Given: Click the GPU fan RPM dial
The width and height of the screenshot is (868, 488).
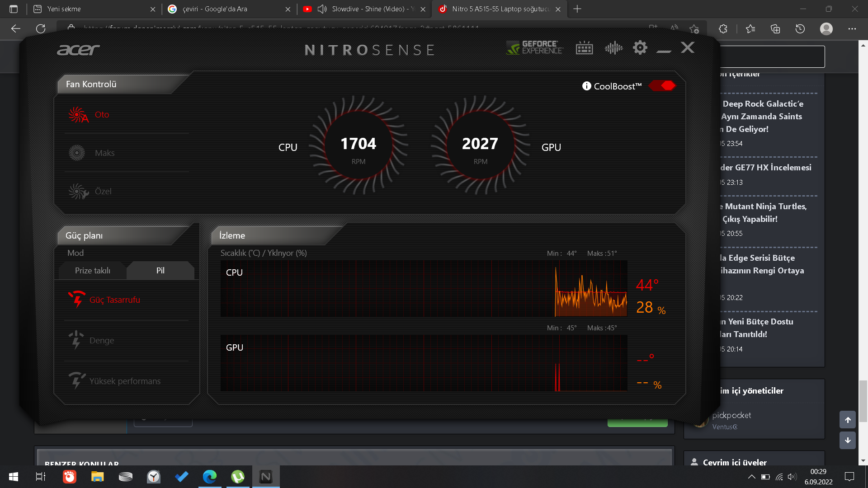Looking at the screenshot, I should (480, 145).
